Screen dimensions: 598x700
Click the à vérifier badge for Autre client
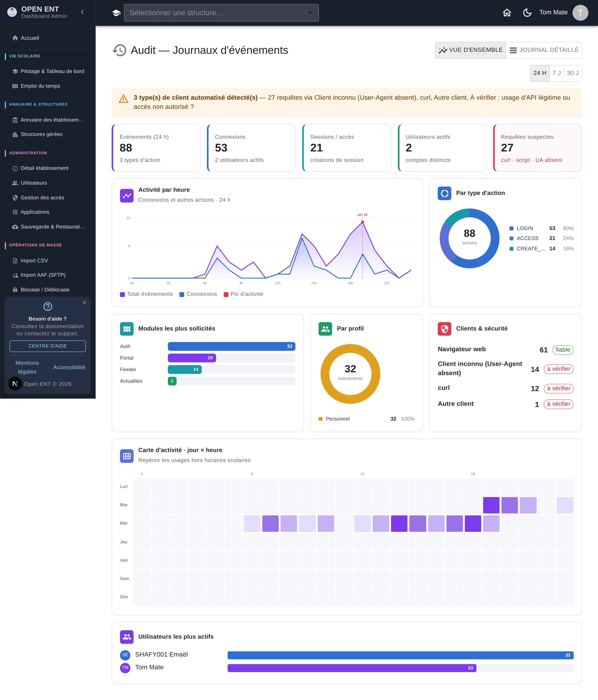tap(559, 404)
